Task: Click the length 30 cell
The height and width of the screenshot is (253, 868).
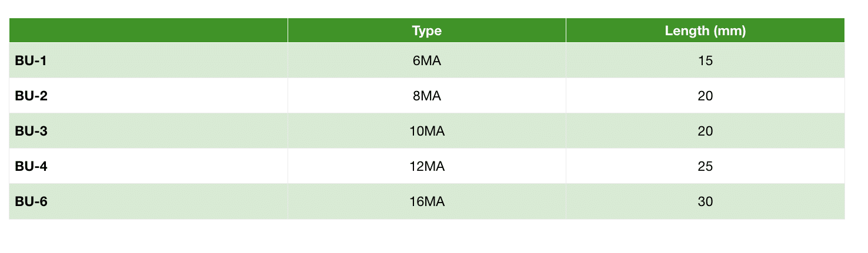Action: (705, 201)
